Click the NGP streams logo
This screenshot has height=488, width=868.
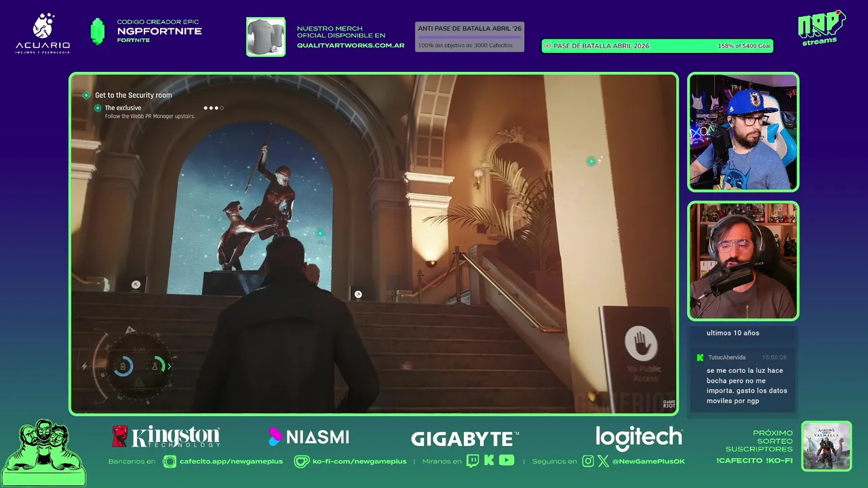821,28
